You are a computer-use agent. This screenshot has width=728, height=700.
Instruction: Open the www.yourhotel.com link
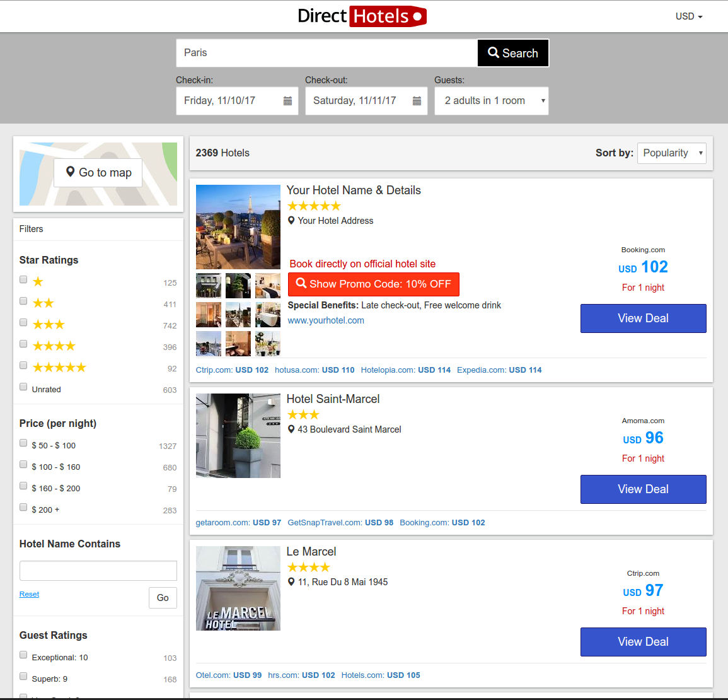coord(326,320)
